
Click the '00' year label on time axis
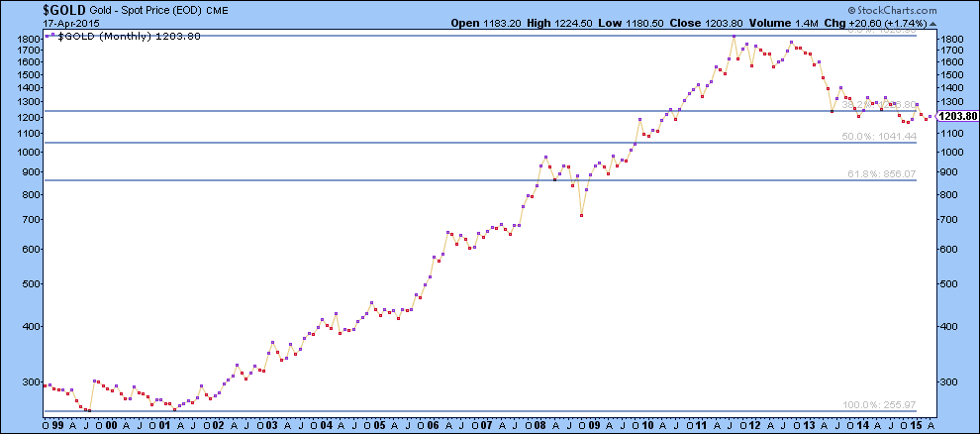coord(113,425)
